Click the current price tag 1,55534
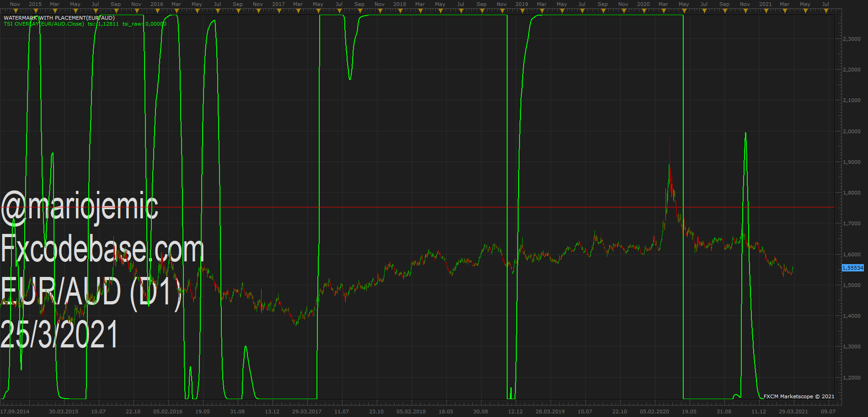Screen dimensions: 868x417 click(x=853, y=268)
